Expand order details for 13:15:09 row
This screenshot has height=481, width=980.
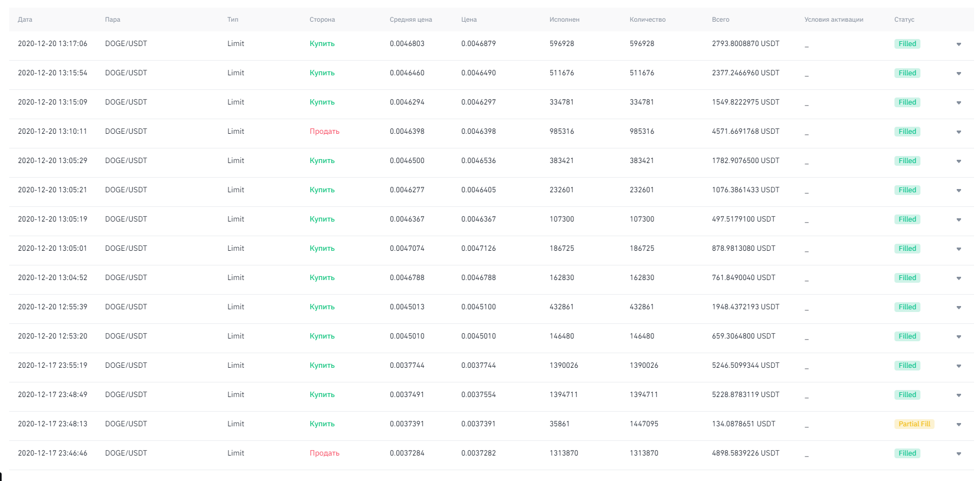(959, 103)
